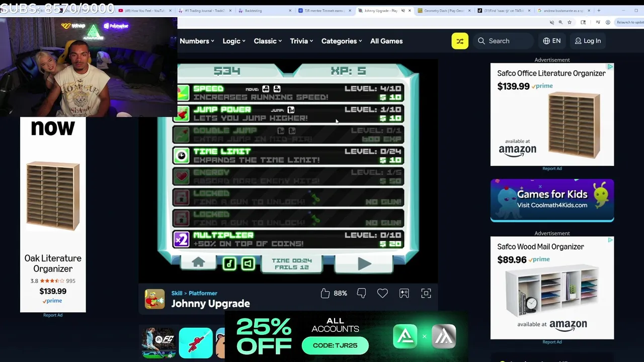Viewport: 644px width, 362px height.
Task: Expand the Categories menu
Action: tap(342, 41)
